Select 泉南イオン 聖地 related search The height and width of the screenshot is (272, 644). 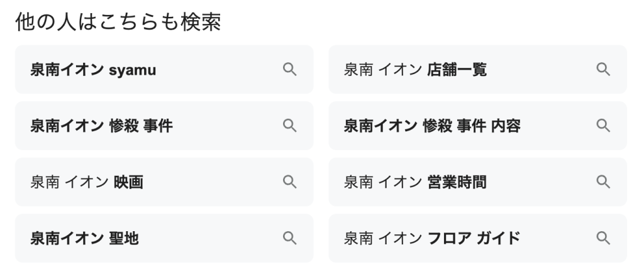coord(84,238)
